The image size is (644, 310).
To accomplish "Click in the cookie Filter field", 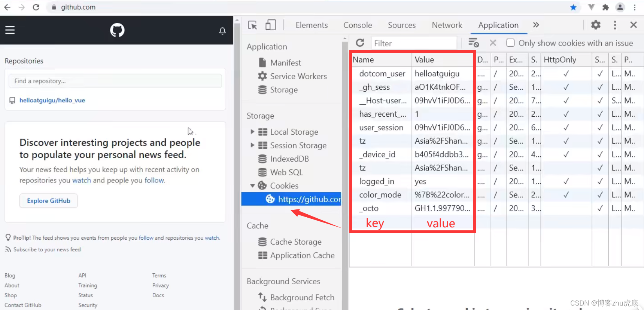I will 414,43.
